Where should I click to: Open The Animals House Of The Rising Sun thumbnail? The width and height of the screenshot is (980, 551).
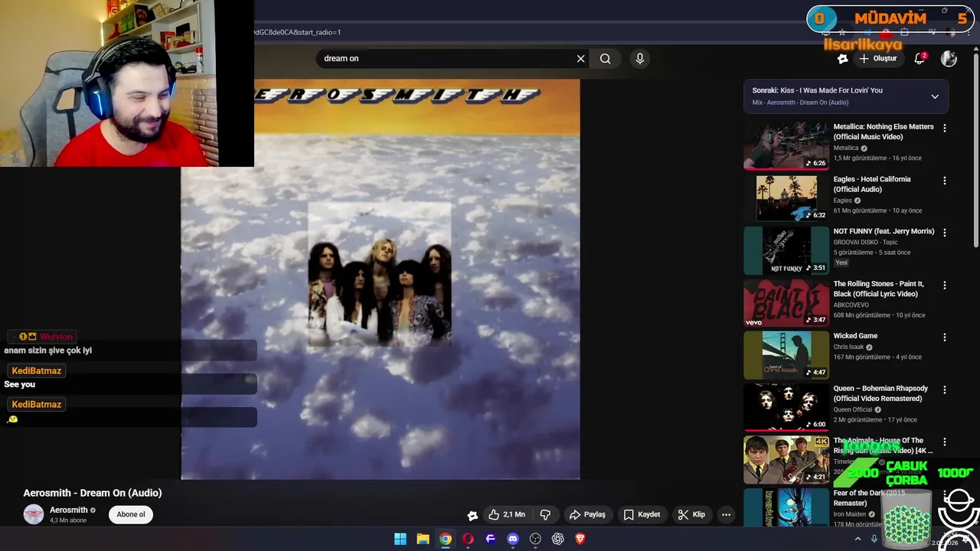click(x=786, y=459)
